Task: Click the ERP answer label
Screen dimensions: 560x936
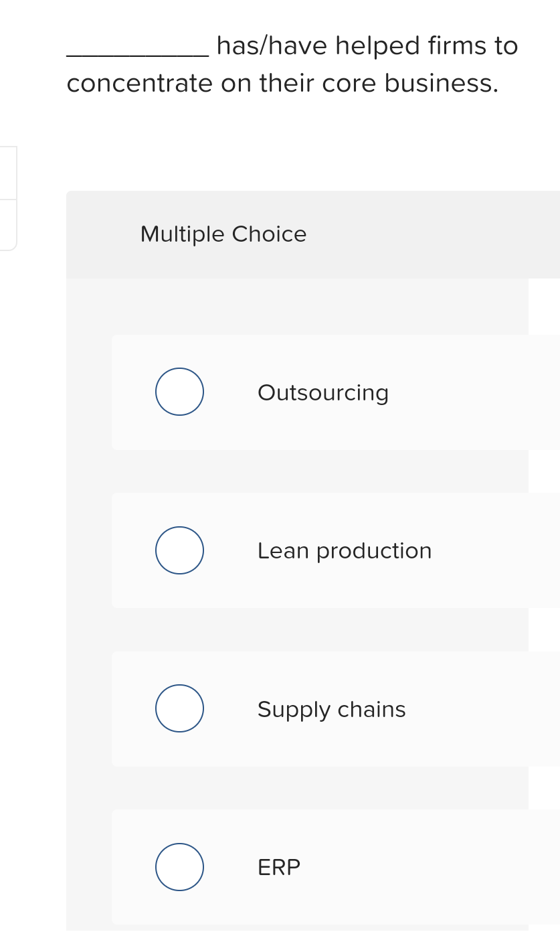Action: tap(278, 867)
